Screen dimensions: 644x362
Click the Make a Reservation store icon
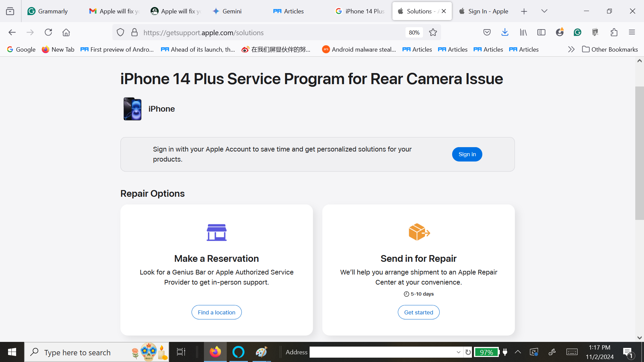(x=216, y=231)
